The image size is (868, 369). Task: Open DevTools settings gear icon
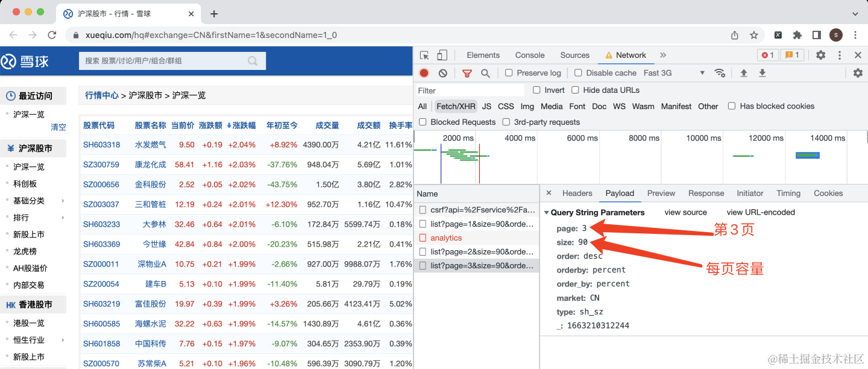point(820,55)
